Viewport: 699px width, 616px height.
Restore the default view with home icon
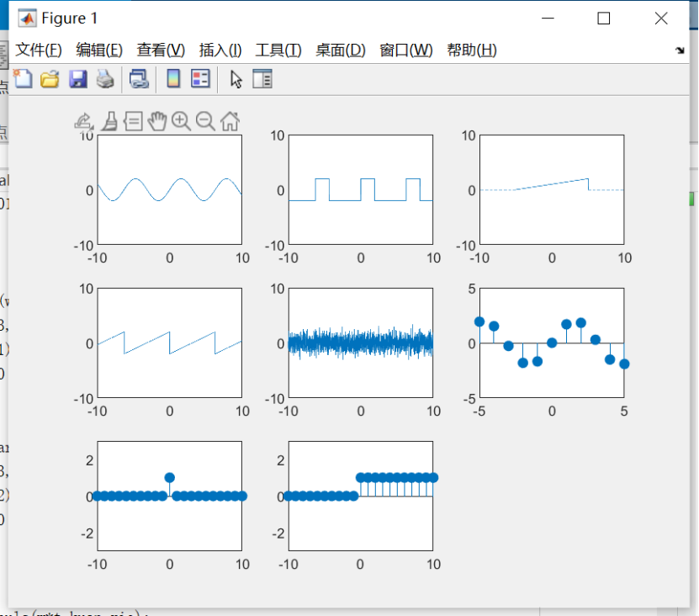[x=229, y=121]
